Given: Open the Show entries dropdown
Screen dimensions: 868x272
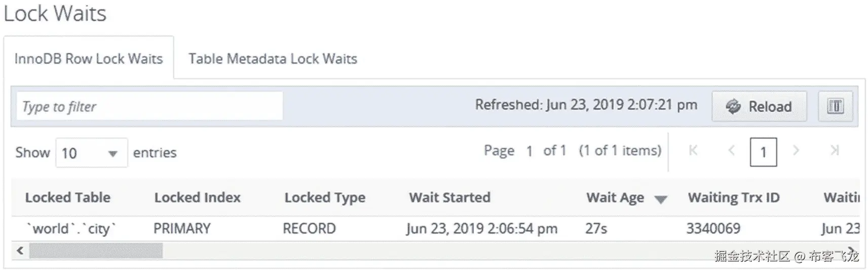Looking at the screenshot, I should point(91,153).
